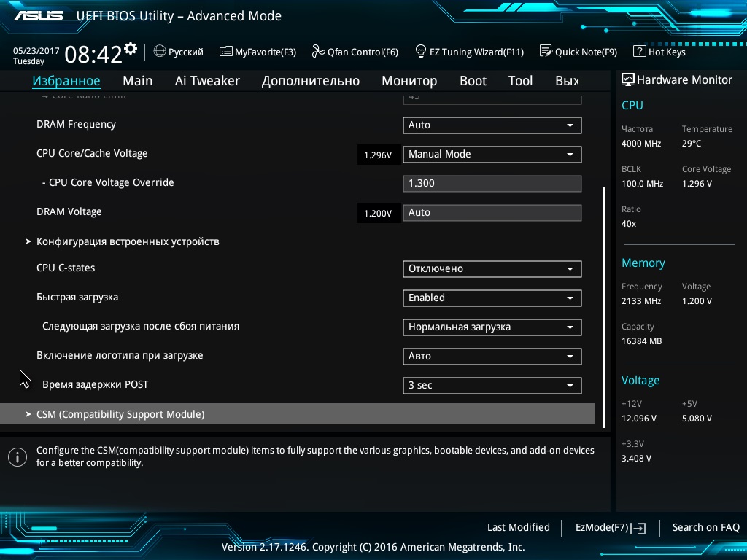
Task: Open CPU Core/Cache Voltage mode dropdown
Action: (492, 155)
